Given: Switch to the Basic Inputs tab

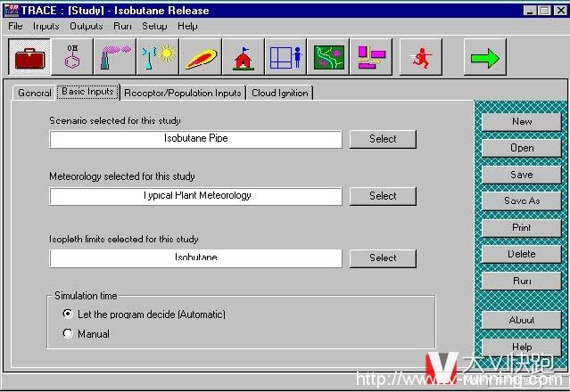Looking at the screenshot, I should coord(87,92).
